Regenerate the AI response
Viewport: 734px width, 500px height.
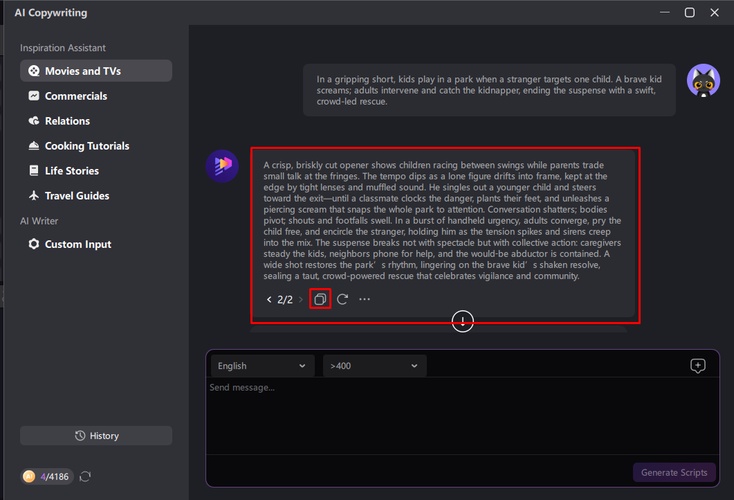point(342,299)
